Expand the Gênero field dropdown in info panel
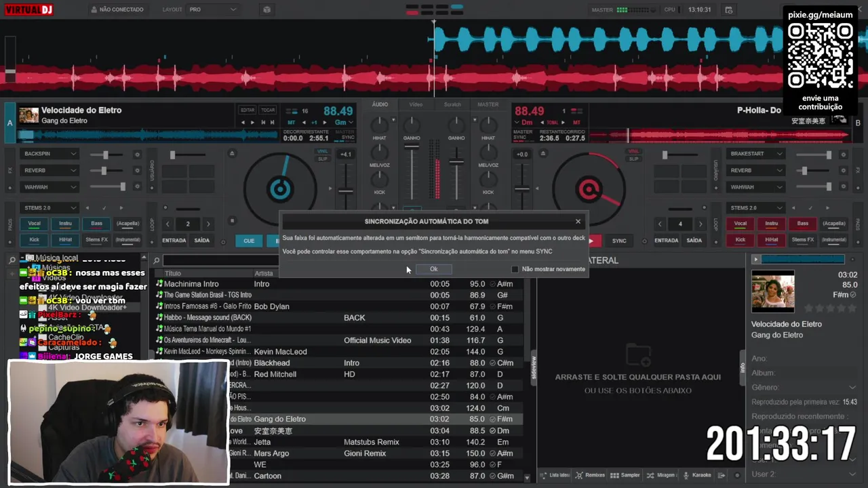The image size is (868, 488). (x=853, y=387)
